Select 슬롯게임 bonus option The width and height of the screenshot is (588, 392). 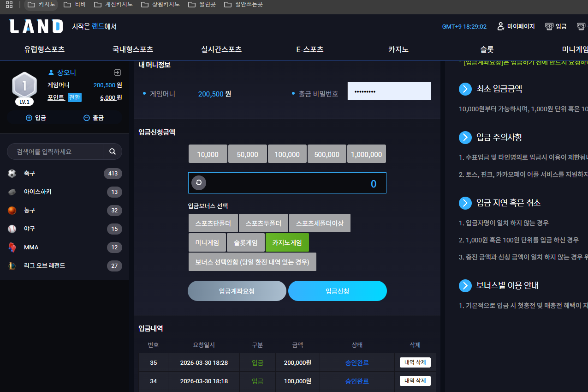pos(246,242)
